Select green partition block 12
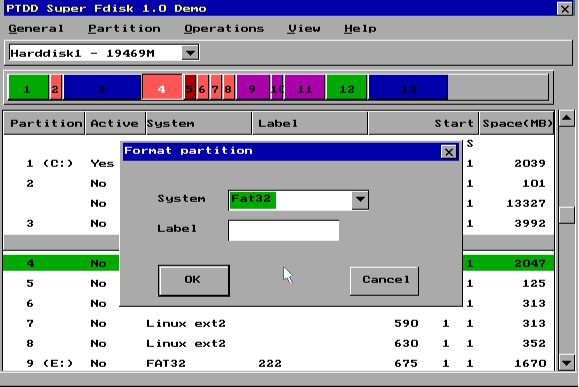Image resolution: width=579 pixels, height=387 pixels. tap(347, 87)
